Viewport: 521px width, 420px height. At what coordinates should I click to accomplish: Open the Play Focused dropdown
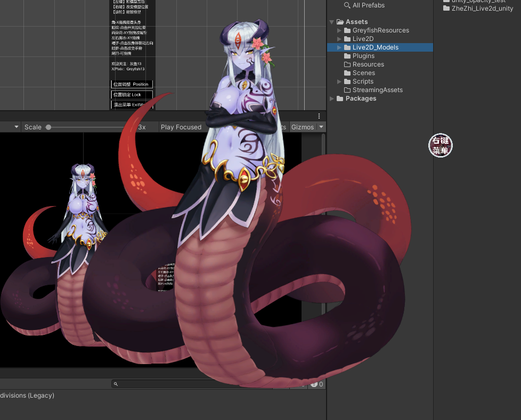(181, 127)
